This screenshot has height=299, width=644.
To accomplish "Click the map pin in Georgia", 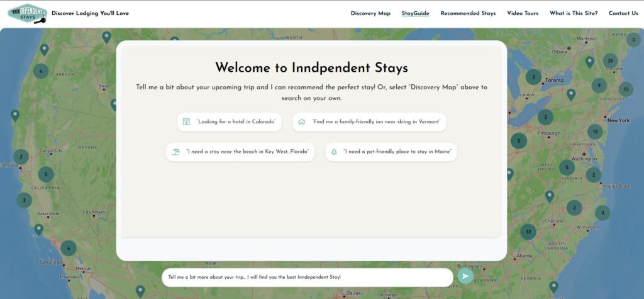I will click(x=553, y=286).
